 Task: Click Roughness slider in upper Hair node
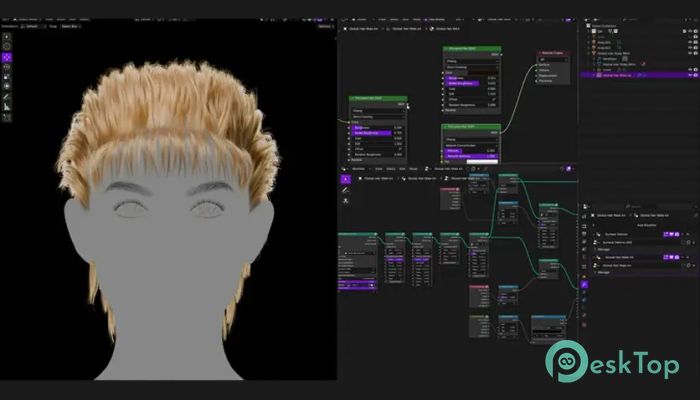[472, 78]
